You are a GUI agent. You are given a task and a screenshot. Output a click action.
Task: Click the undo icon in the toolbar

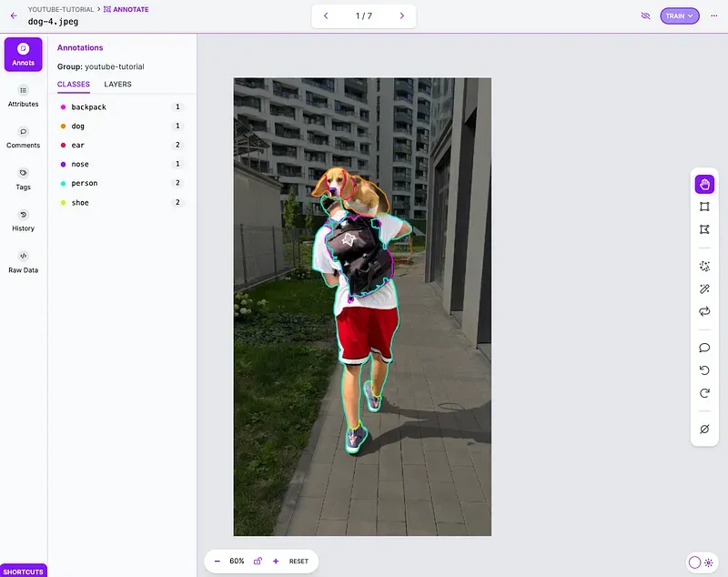click(x=704, y=370)
